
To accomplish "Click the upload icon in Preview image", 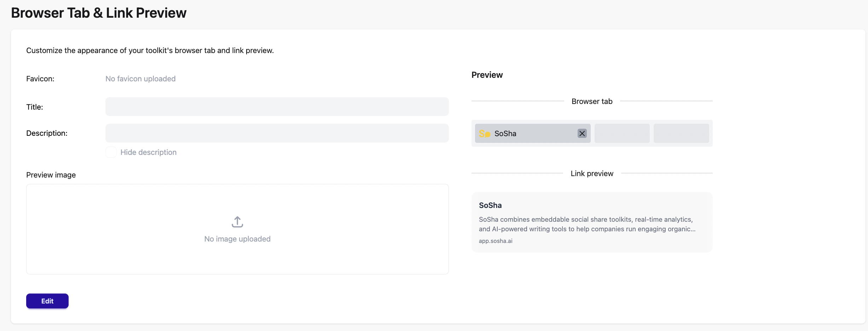I will (x=237, y=222).
